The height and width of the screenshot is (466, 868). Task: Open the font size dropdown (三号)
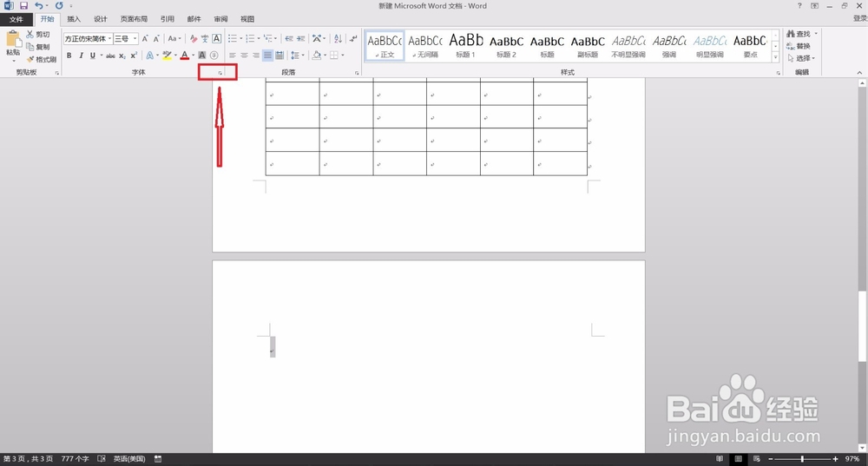135,39
